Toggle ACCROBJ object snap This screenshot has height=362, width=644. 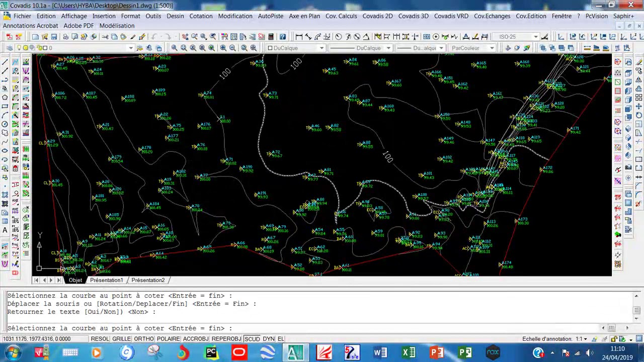point(196,339)
